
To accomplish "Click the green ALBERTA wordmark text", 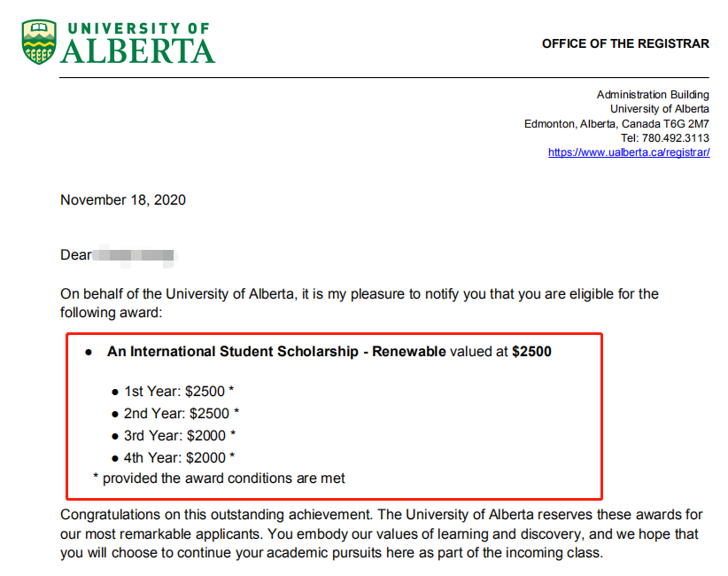I will [138, 51].
